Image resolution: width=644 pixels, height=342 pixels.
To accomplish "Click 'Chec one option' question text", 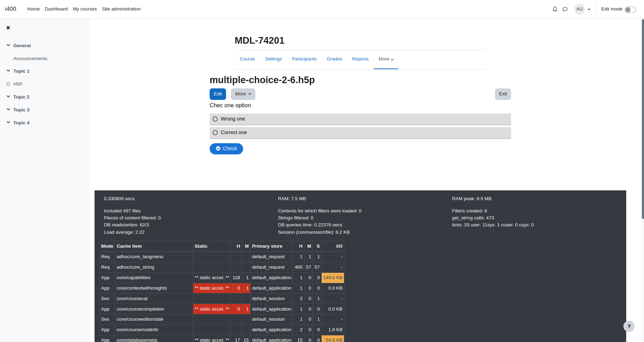I will tap(230, 105).
